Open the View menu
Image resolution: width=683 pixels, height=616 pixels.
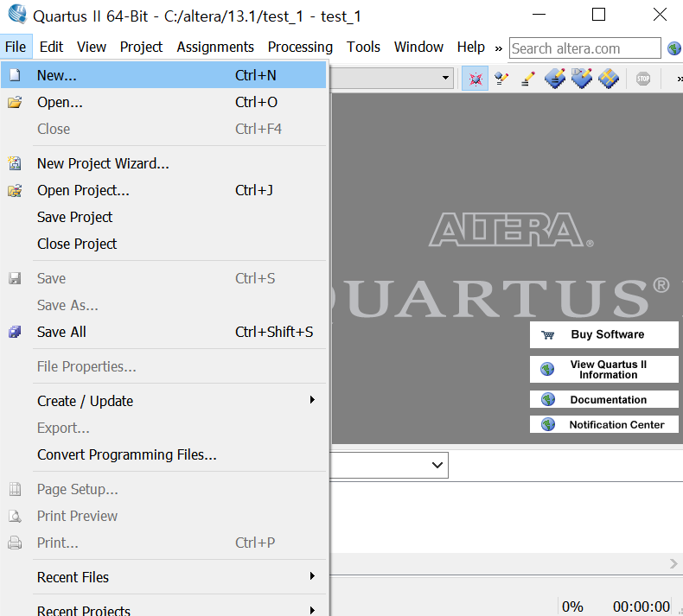[x=92, y=47]
